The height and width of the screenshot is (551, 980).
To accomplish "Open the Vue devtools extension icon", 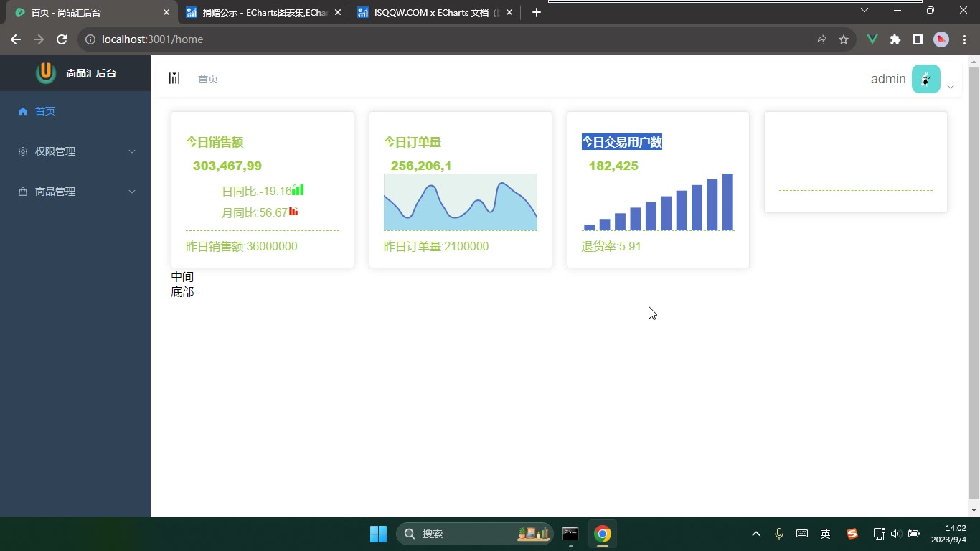I will pos(872,39).
